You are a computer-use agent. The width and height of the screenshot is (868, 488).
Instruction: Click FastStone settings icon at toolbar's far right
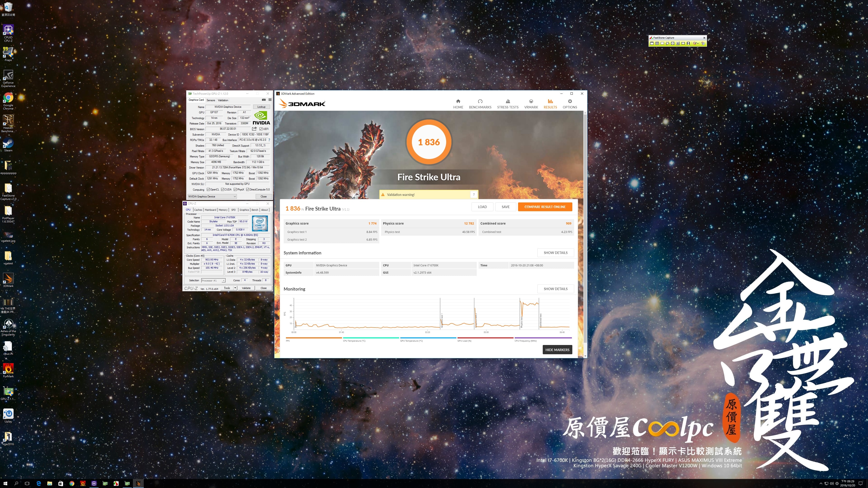[703, 43]
